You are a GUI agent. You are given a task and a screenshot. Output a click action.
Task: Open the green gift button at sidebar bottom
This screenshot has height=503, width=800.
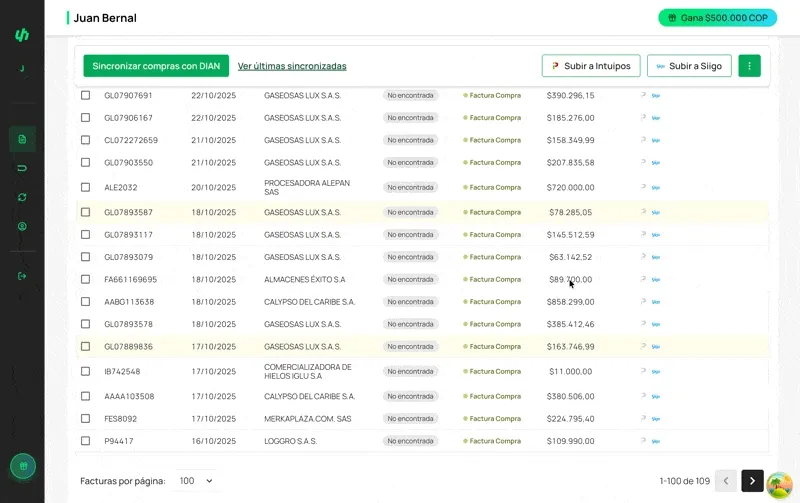(x=22, y=466)
